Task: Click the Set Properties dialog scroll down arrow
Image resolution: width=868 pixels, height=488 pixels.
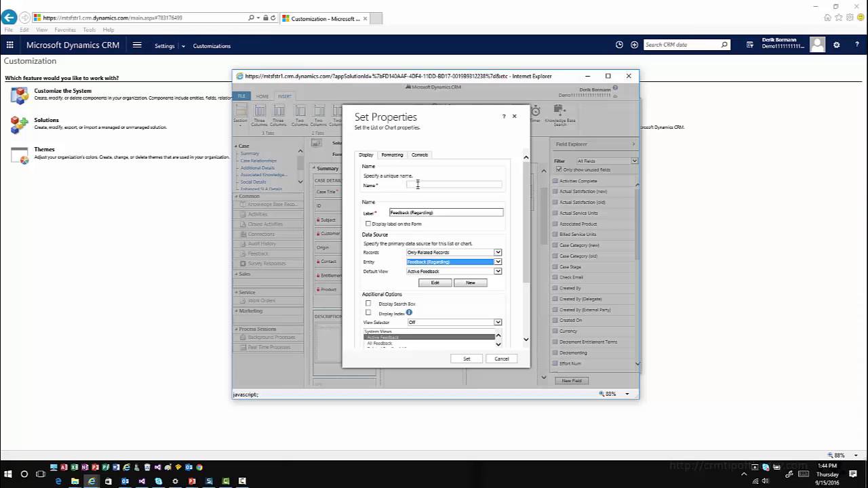Action: pos(526,339)
